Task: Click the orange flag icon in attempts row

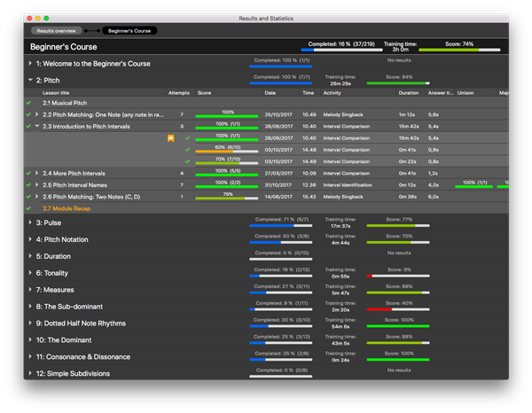Action: coord(171,138)
